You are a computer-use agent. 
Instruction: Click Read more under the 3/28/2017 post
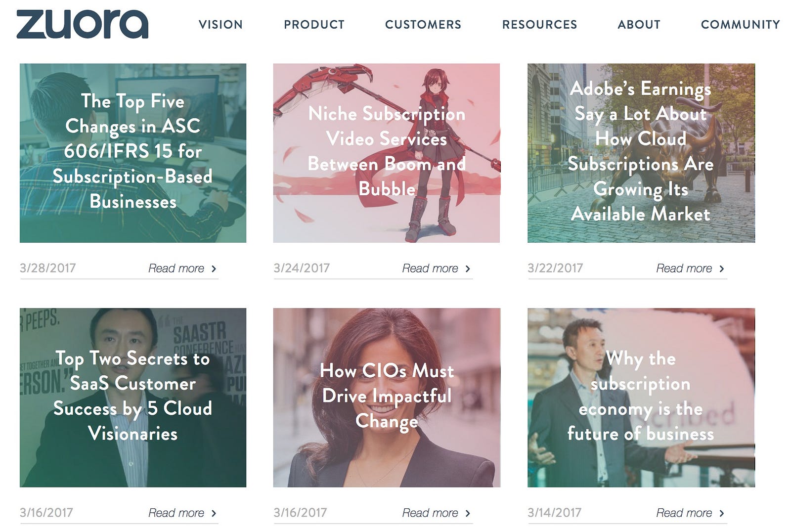click(176, 268)
